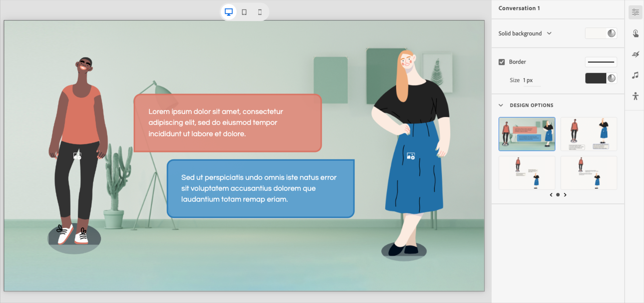Viewport: 644px width, 303px height.
Task: Go to the next design options page
Action: 565,195
